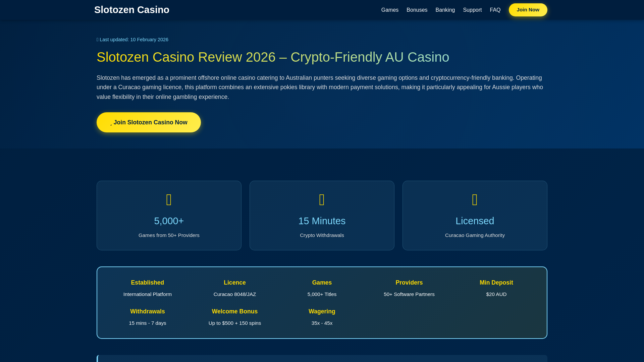Click '15 mins - 7 days' value
This screenshot has height=362, width=644.
click(x=148, y=323)
